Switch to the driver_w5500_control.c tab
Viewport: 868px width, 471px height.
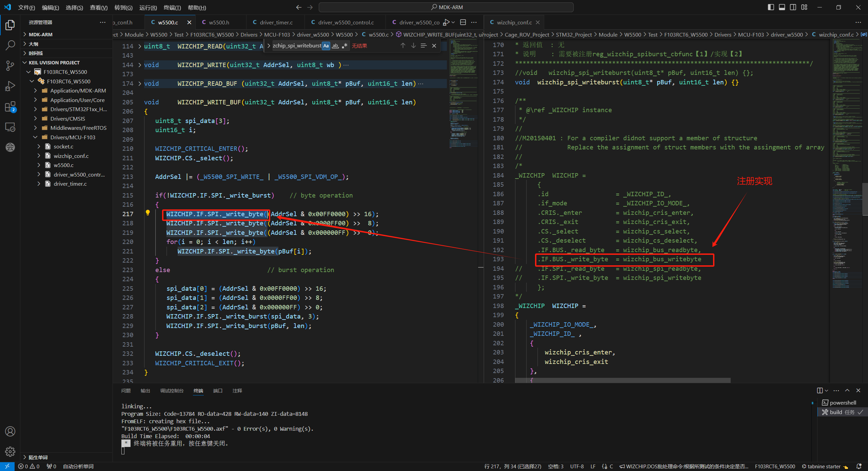pos(346,22)
